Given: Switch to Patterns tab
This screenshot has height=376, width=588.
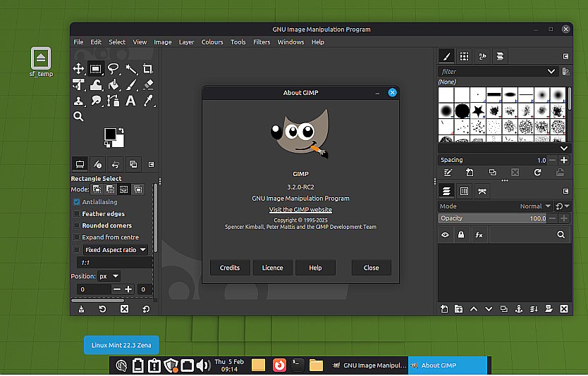Looking at the screenshot, I should pyautogui.click(x=464, y=56).
